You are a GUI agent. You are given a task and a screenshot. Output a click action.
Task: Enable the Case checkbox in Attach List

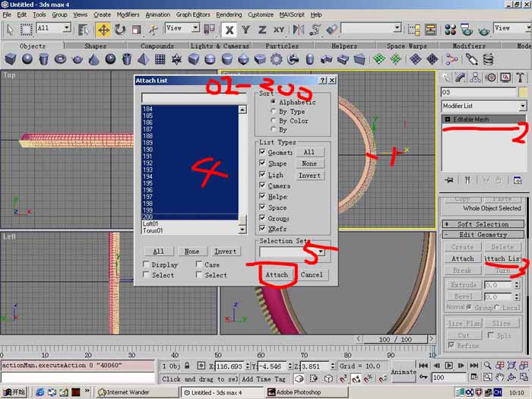tap(199, 264)
